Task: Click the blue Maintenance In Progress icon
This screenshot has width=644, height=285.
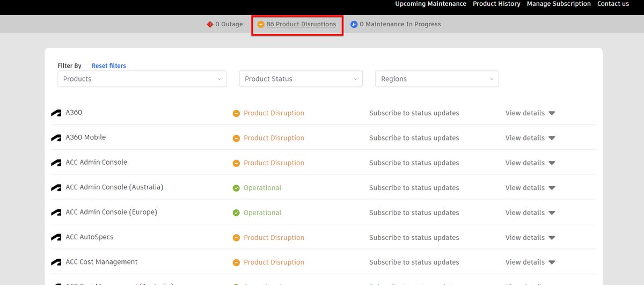Action: 354,24
